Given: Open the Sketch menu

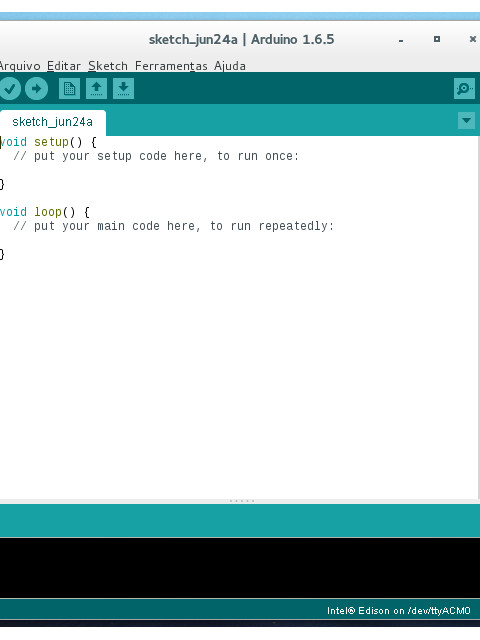Looking at the screenshot, I should [108, 66].
